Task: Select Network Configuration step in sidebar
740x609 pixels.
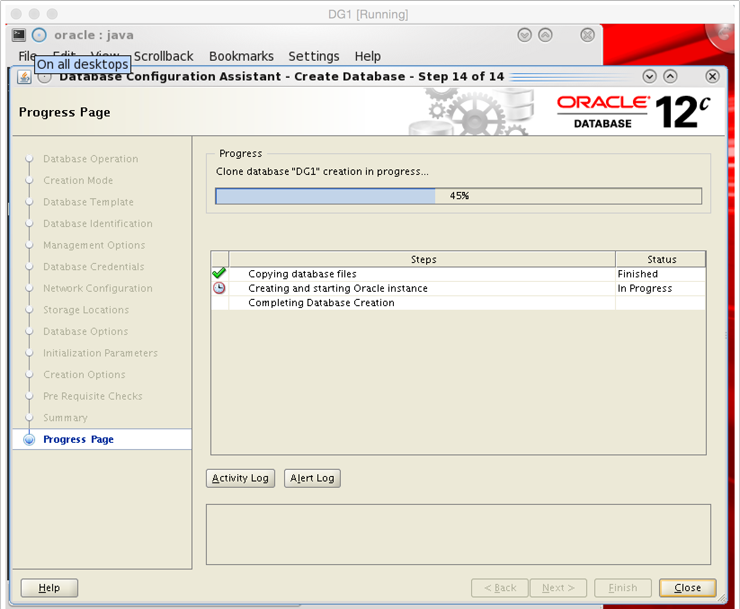Action: pos(98,288)
